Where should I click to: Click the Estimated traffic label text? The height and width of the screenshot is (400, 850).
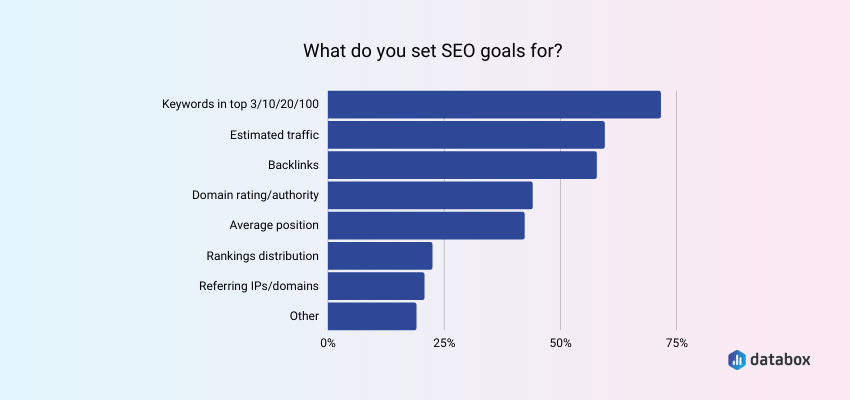274,134
